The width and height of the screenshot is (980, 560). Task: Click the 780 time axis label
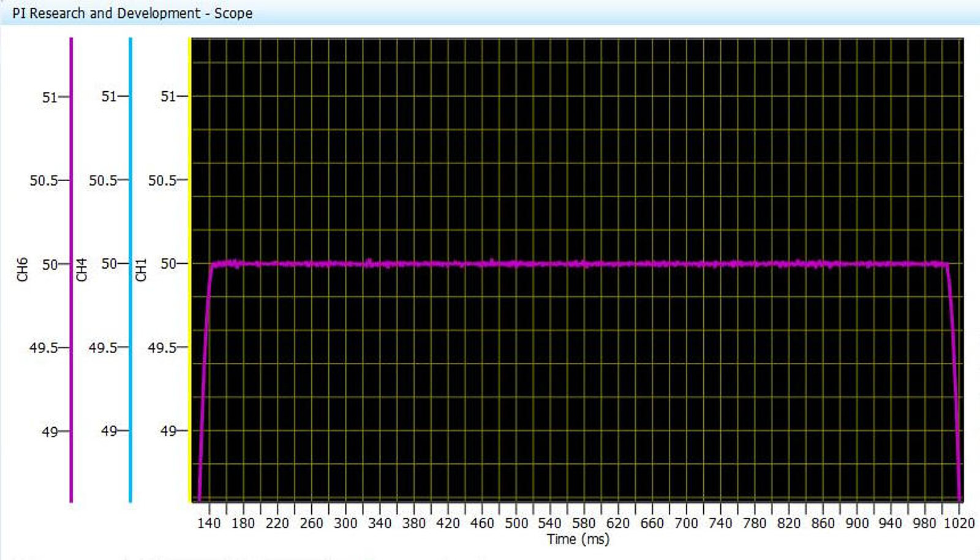point(755,523)
